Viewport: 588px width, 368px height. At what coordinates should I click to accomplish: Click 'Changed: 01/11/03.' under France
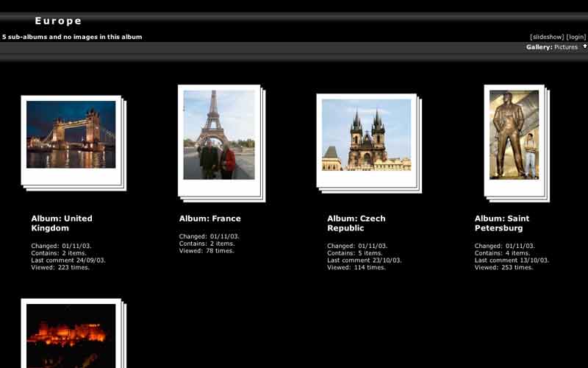(x=209, y=236)
